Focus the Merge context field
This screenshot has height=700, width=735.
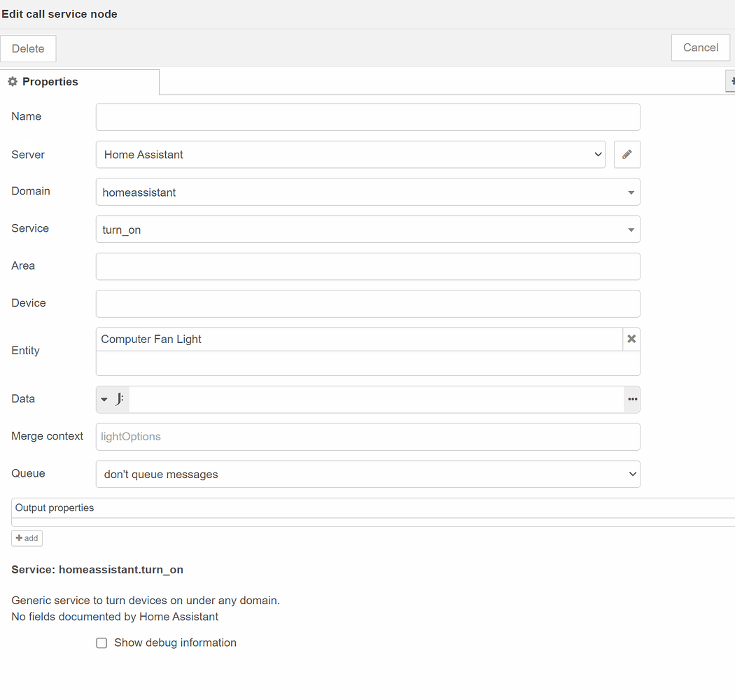point(367,437)
